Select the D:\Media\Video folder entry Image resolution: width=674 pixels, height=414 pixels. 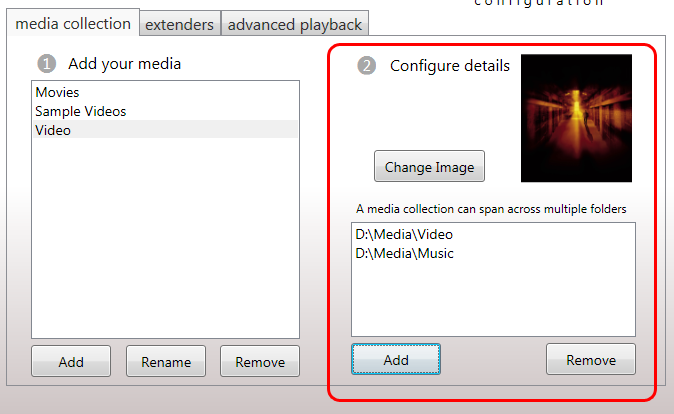click(493, 234)
